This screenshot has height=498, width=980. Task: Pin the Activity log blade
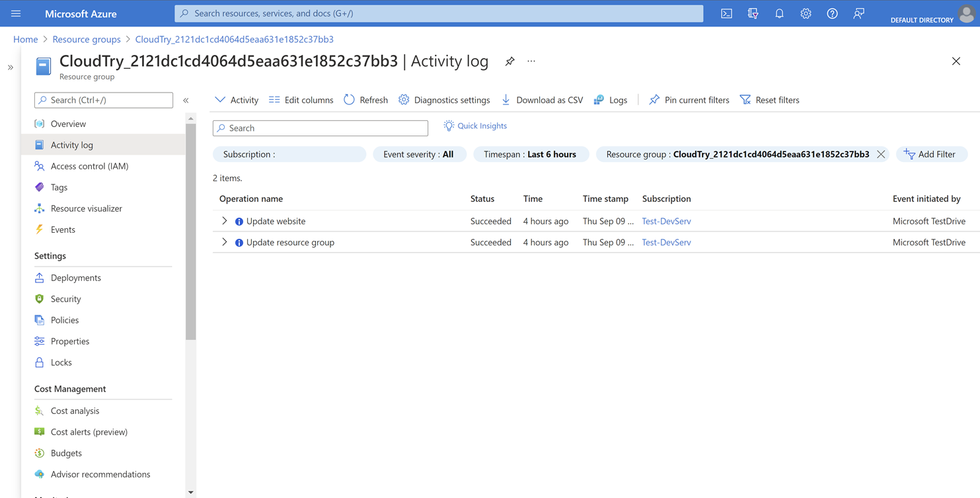tap(509, 62)
